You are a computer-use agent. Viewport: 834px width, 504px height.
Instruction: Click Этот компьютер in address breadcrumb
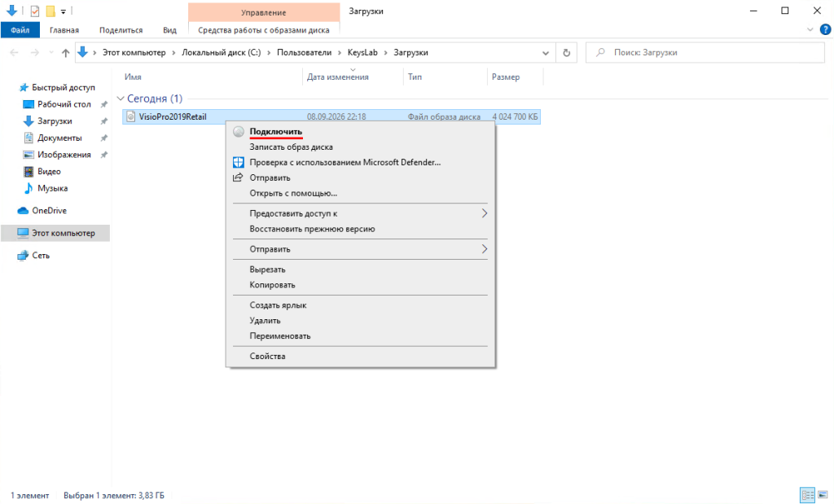[x=134, y=53]
